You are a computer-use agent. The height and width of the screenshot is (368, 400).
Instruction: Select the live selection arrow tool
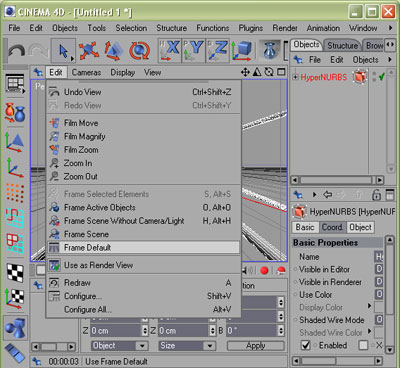click(x=63, y=51)
